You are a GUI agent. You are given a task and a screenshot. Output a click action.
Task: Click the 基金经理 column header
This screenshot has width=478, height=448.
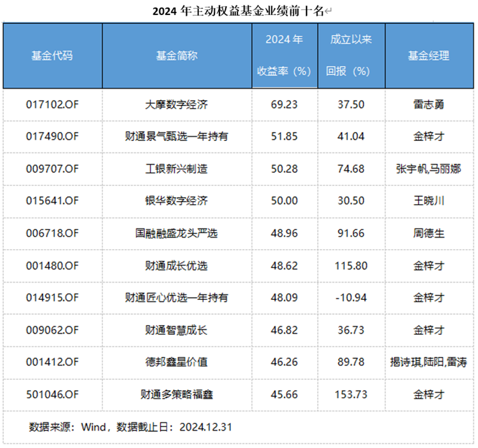[x=428, y=55]
